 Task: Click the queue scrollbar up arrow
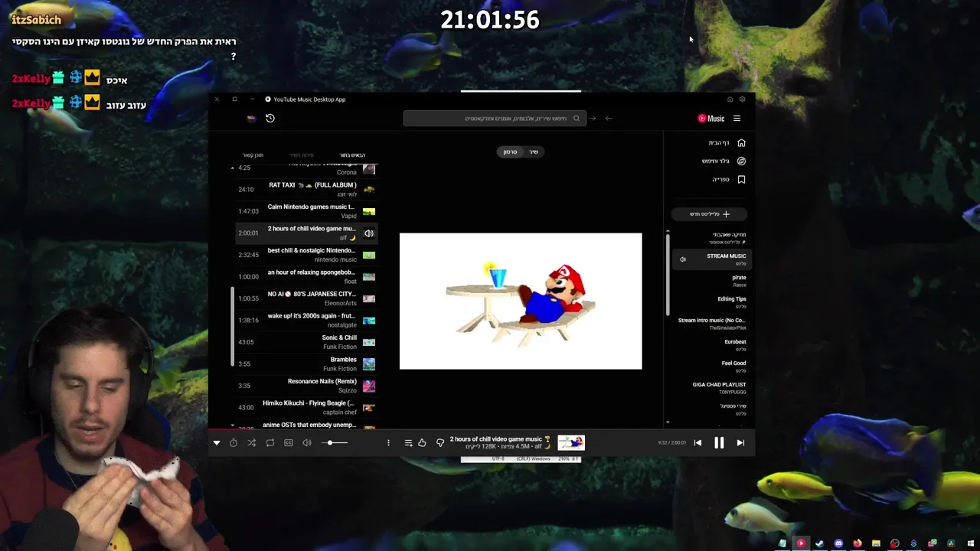coord(233,168)
